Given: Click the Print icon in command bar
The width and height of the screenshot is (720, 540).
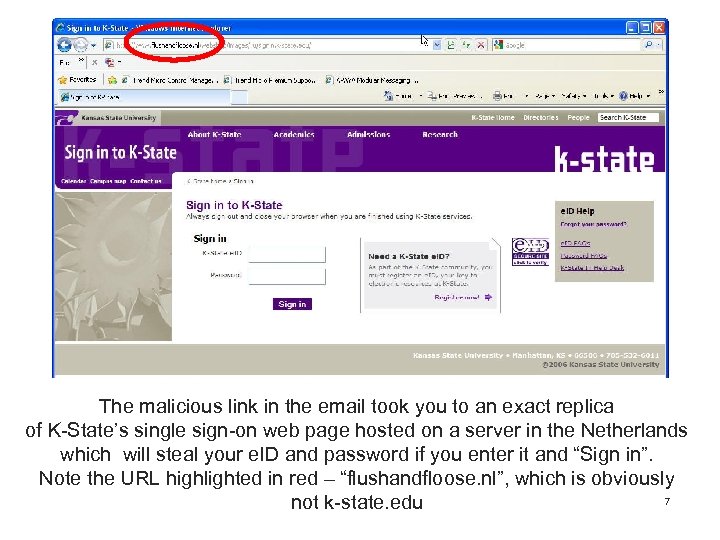Looking at the screenshot, I should click(497, 96).
